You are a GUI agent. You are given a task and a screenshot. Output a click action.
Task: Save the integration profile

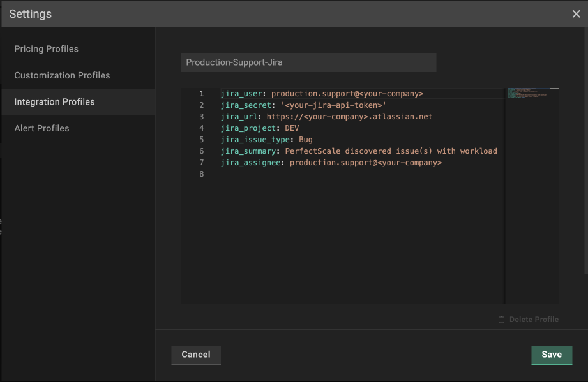click(x=551, y=355)
